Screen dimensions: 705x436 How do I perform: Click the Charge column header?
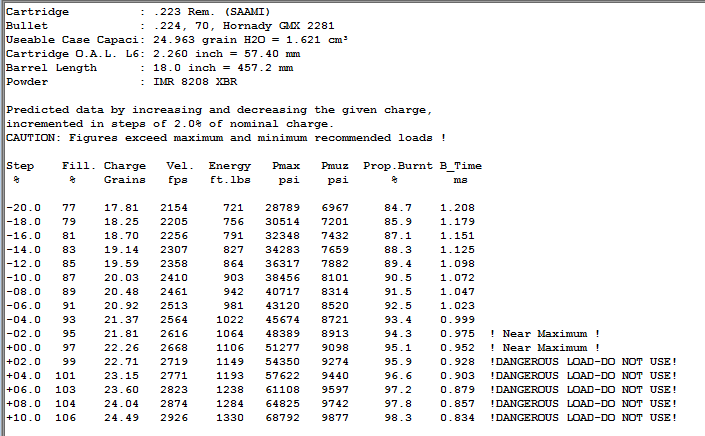pos(124,165)
